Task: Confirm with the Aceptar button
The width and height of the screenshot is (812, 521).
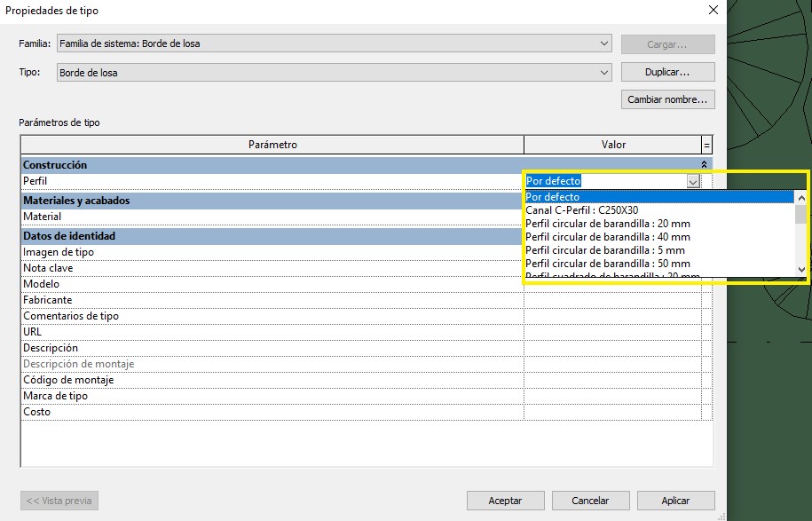Action: 505,501
